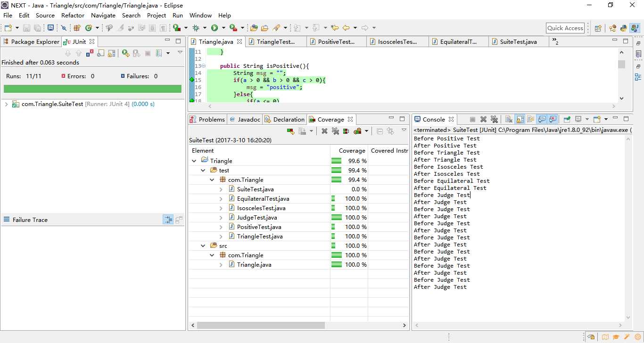Viewport: 644px width, 343px height.
Task: Click Compare Results icon in Failure Trace
Action: pos(179,220)
